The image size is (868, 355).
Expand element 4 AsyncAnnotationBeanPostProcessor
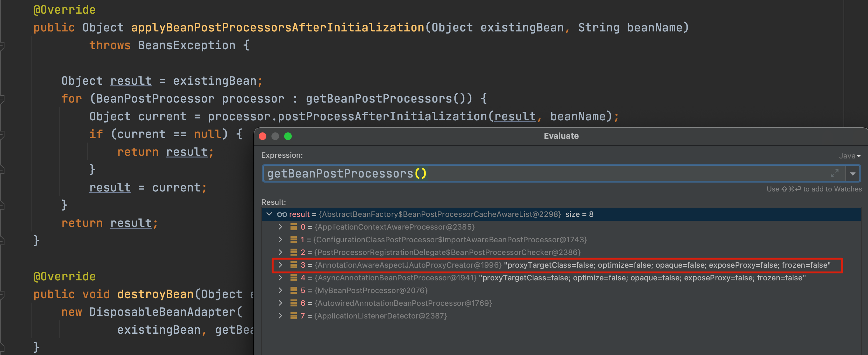pyautogui.click(x=280, y=278)
